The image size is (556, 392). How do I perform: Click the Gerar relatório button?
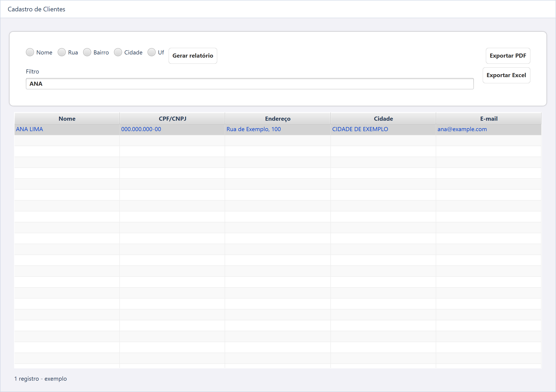coord(193,56)
